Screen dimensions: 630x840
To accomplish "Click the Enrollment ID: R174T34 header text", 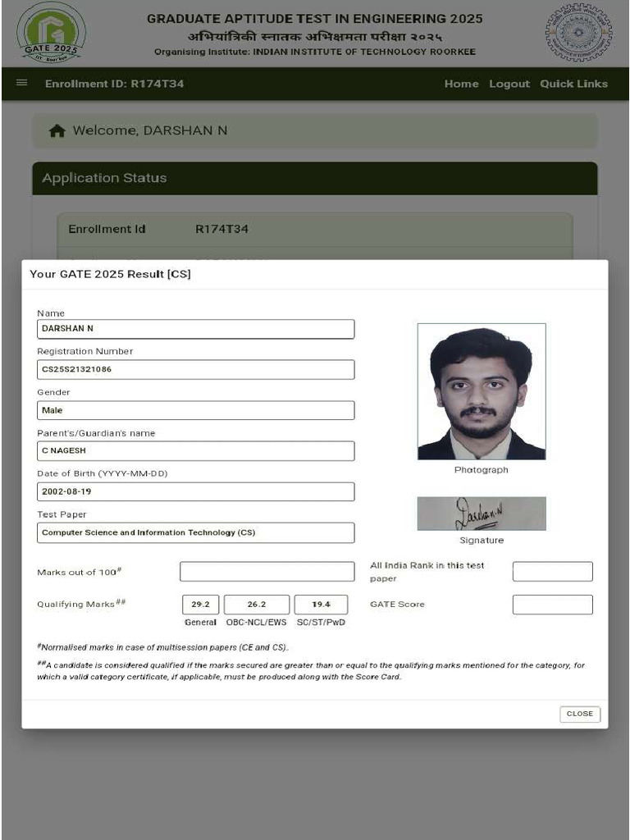I will [x=115, y=84].
